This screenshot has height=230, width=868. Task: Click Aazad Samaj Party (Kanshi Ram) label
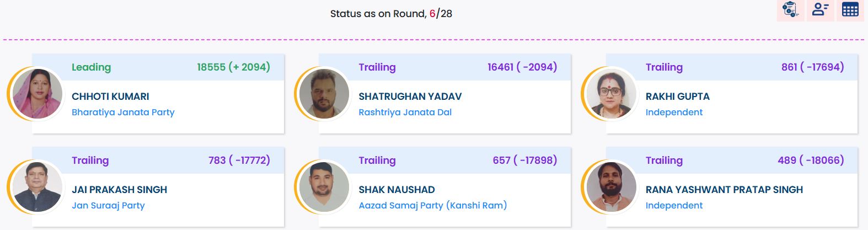tap(432, 205)
